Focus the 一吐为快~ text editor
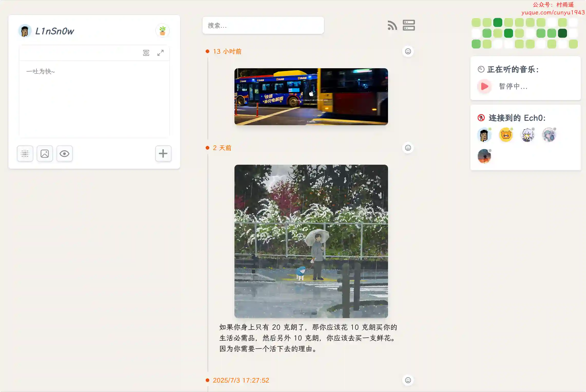Viewport: 586px width, 392px height. (94, 99)
